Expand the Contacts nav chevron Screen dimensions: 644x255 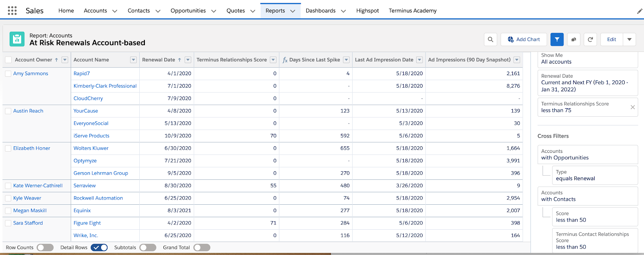(158, 11)
